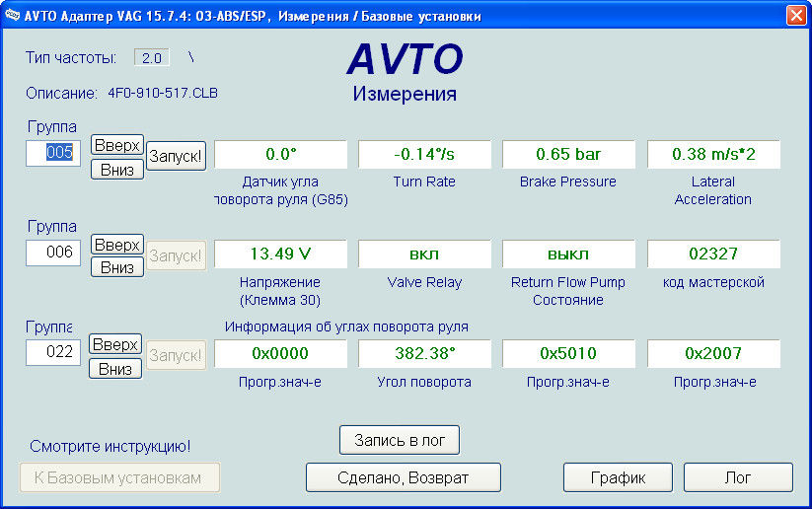This screenshot has width=812, height=509.
Task: Click the Тип частоты value 2.0
Action: (x=152, y=57)
